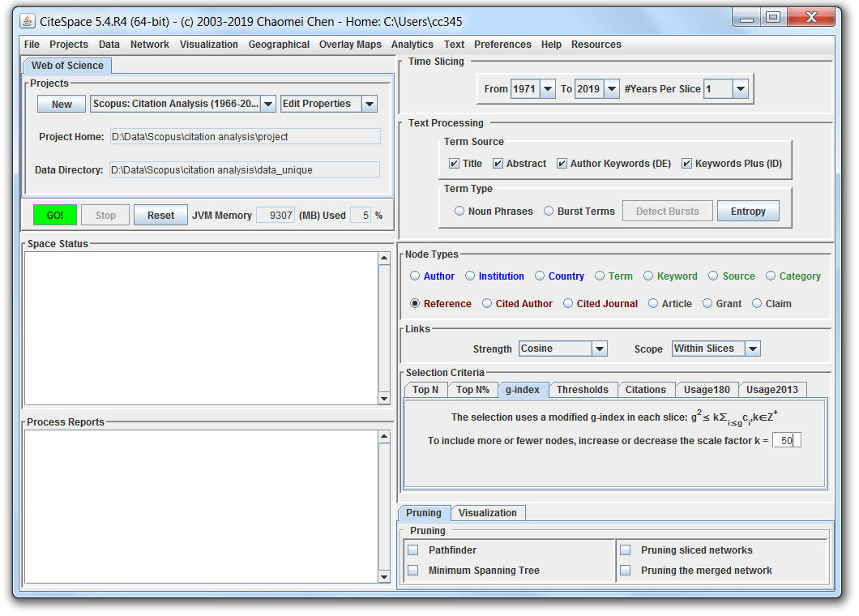The height and width of the screenshot is (616, 859).
Task: Open the Geographical menu
Action: pyautogui.click(x=279, y=45)
